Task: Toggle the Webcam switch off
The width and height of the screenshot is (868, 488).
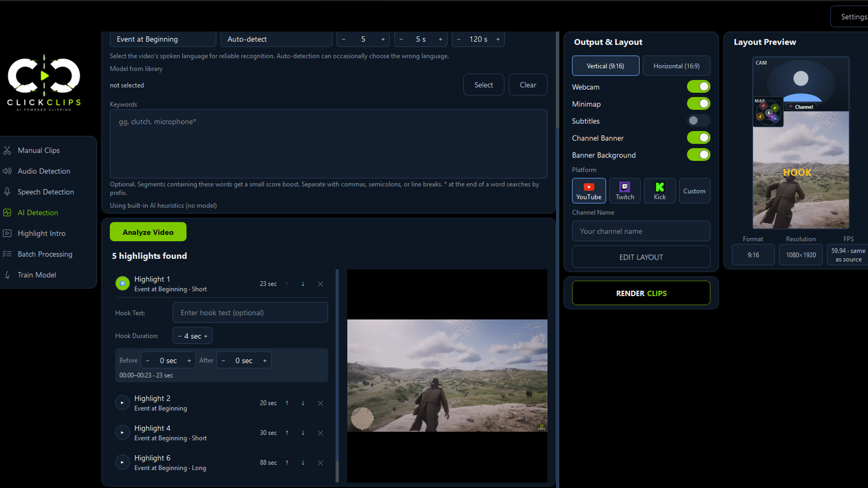Action: 698,87
